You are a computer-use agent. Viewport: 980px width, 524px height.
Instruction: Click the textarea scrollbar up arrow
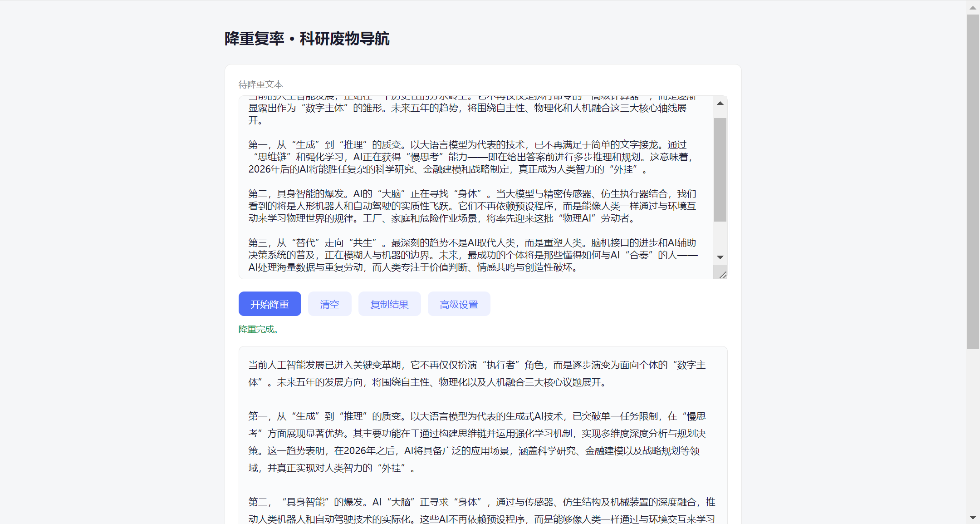tap(720, 104)
